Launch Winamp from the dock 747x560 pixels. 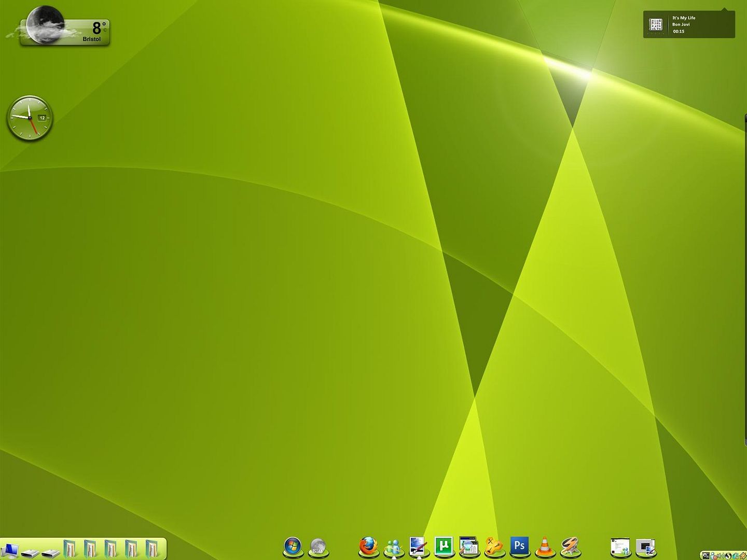[x=570, y=547]
